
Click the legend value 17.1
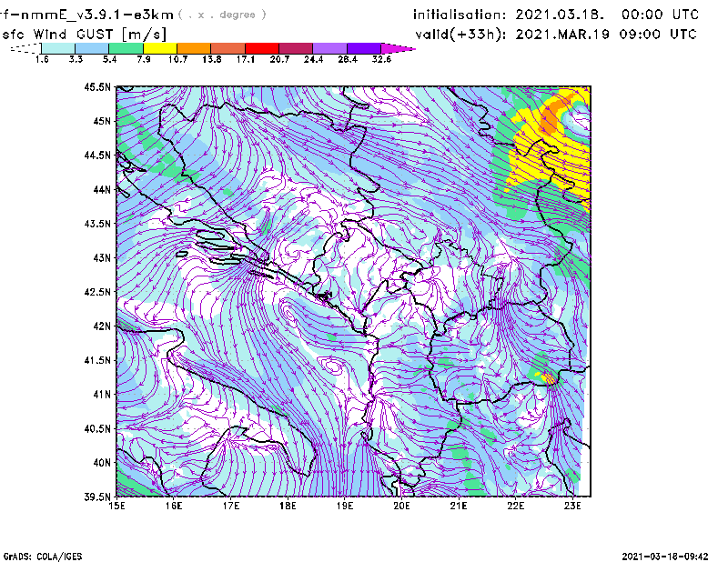click(x=245, y=59)
